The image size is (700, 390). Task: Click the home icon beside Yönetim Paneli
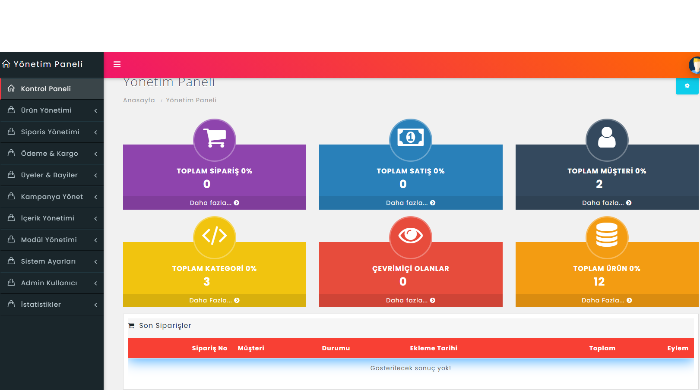[x=6, y=64]
